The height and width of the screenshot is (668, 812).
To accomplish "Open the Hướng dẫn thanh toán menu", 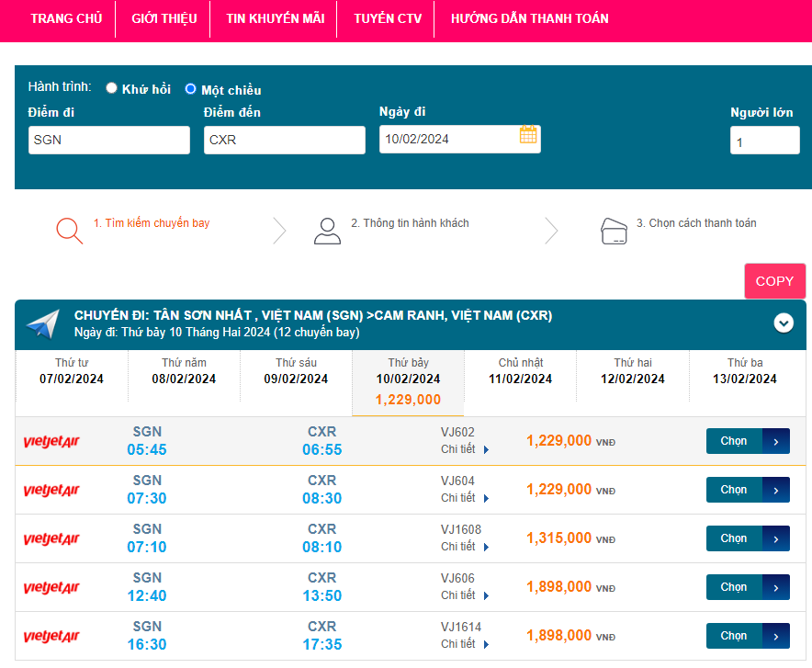I will click(x=529, y=18).
